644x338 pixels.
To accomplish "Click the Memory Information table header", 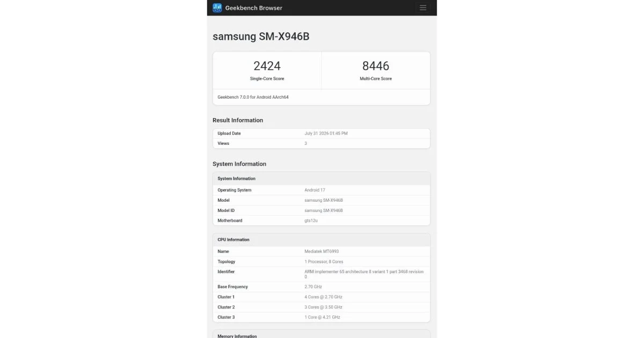I will coord(321,335).
